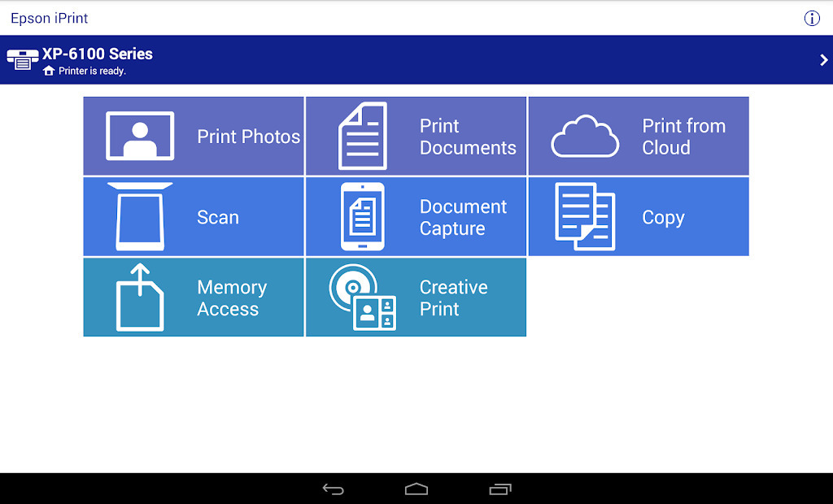Image resolution: width=833 pixels, height=504 pixels.
Task: Select the Print from Cloud icon
Action: point(584,137)
